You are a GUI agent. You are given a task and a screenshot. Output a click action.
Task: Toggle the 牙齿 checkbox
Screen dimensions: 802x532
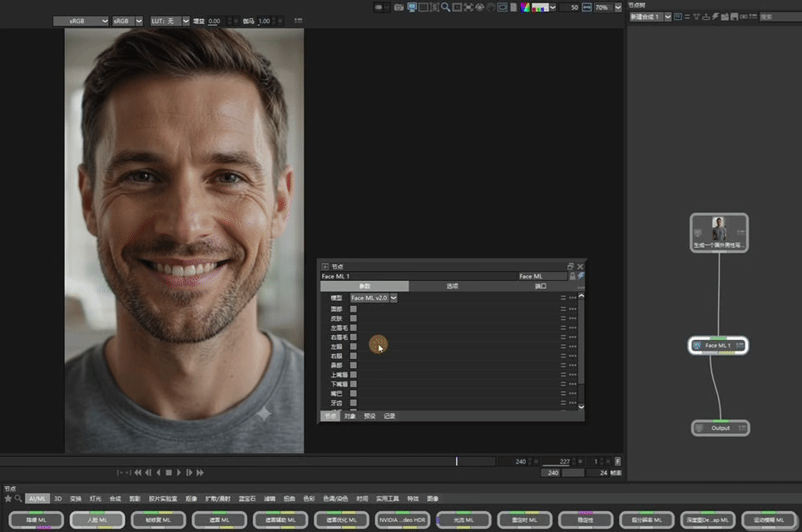click(x=353, y=402)
